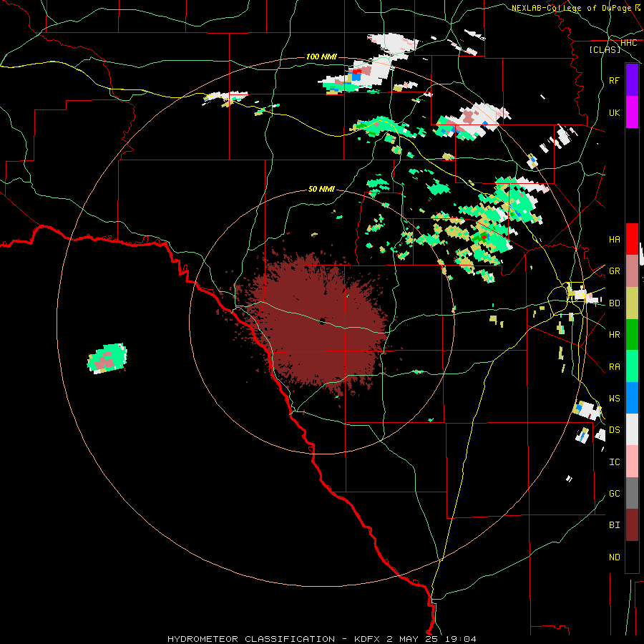Click the HA red legend swatch
This screenshot has height=644, width=644.
632,239
